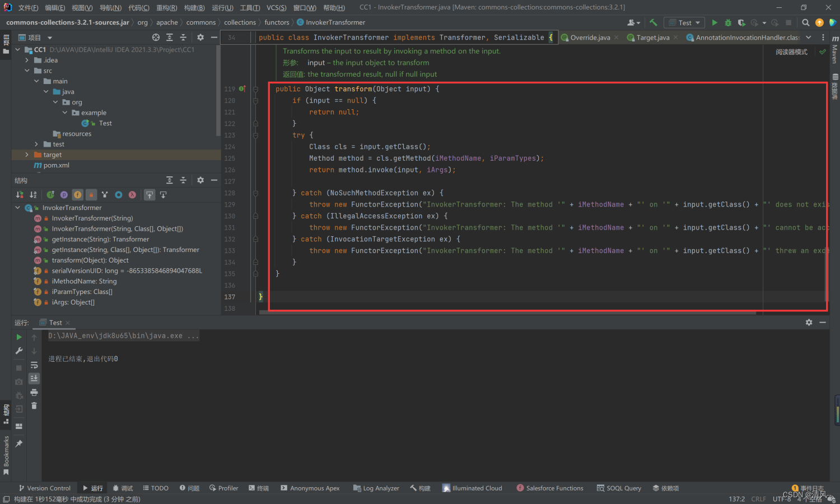Open Search Everywhere magnifier

tap(805, 22)
